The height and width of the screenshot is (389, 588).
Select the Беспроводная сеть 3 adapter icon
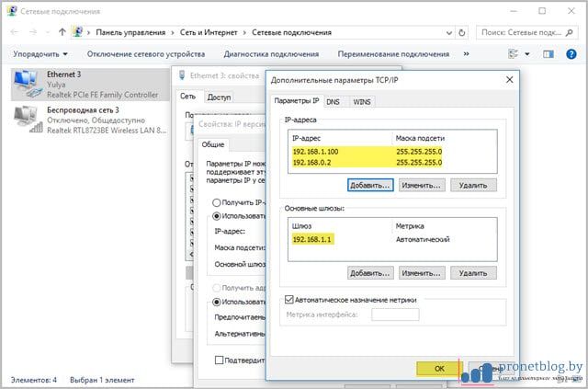[x=28, y=120]
